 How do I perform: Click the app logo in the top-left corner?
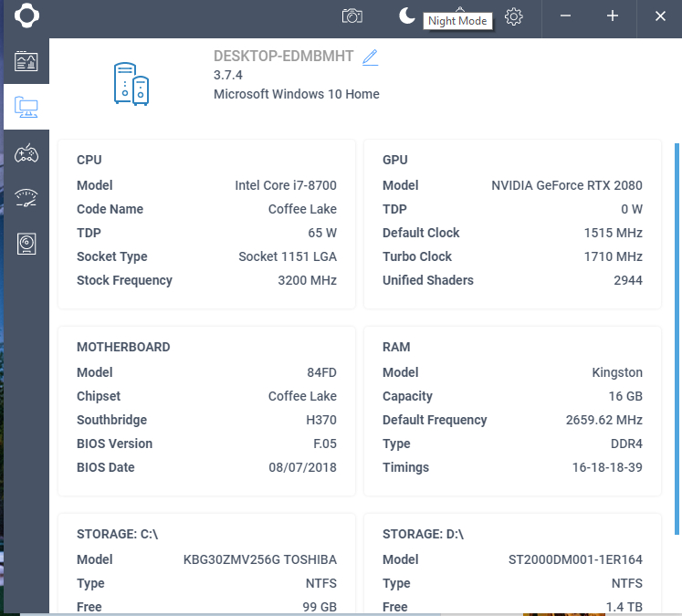click(x=26, y=16)
